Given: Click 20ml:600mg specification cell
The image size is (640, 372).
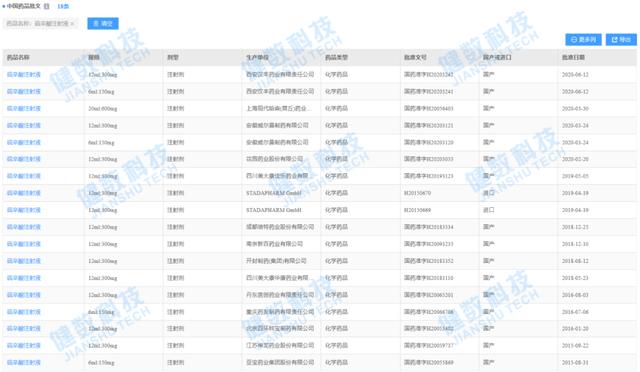Looking at the screenshot, I should [x=102, y=109].
